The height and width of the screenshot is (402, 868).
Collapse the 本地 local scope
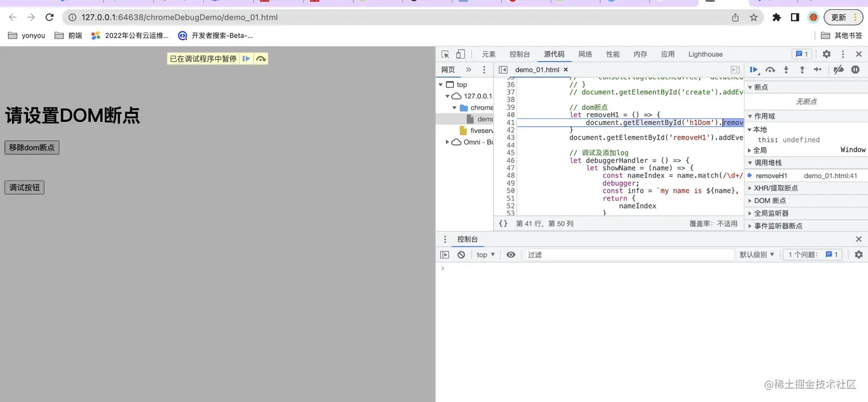pos(759,129)
